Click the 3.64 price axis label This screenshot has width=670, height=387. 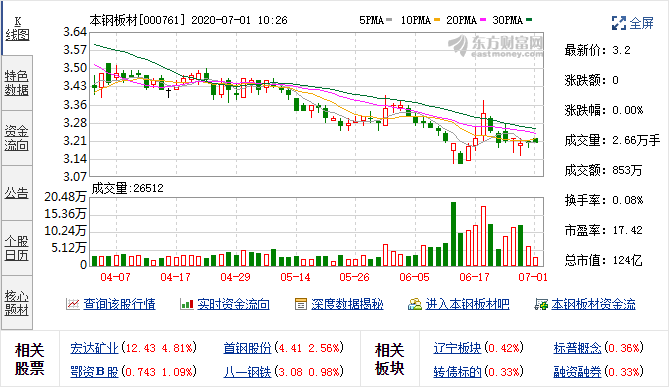click(75, 32)
